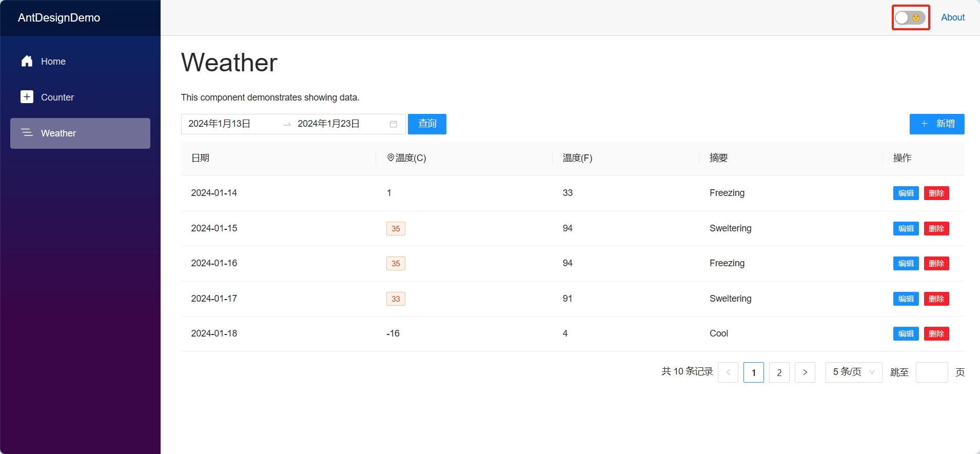Click the 35 tag in 2024-01-15 row
The height and width of the screenshot is (454, 980).
(396, 229)
